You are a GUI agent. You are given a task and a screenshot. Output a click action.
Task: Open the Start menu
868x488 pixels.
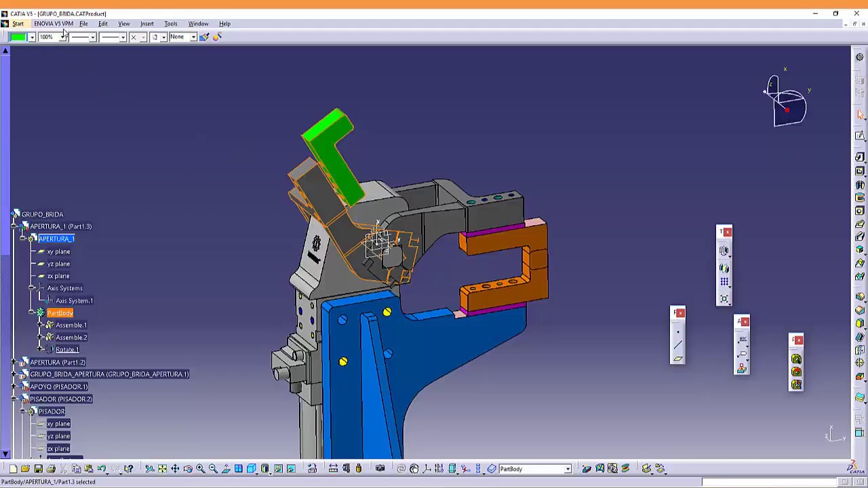coord(18,24)
